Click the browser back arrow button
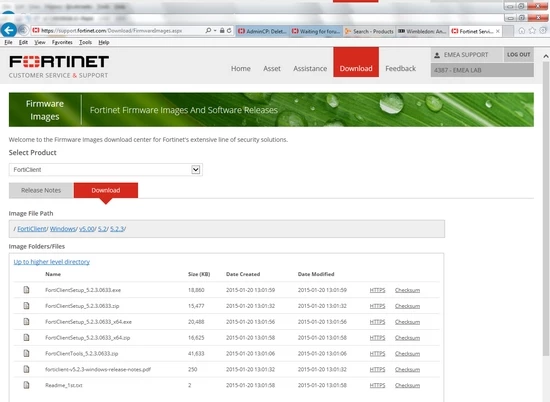This screenshot has height=402, width=550. pos(9,30)
